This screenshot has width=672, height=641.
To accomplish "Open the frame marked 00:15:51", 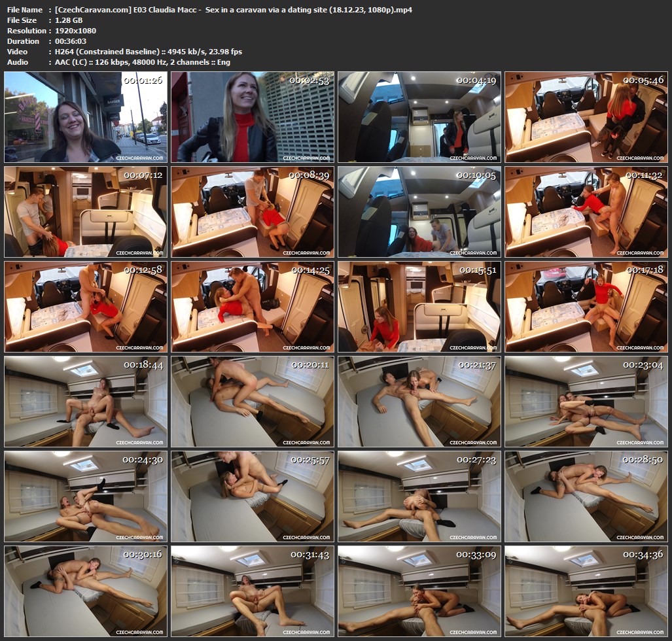I will coord(419,307).
